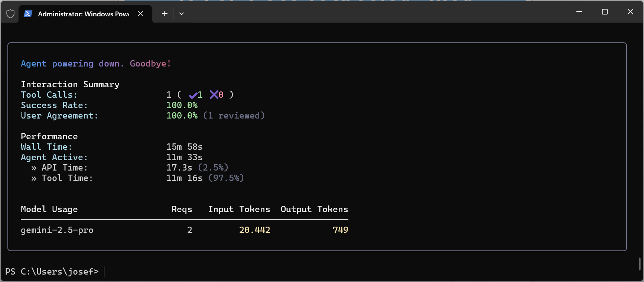Close the Windows Terminal window
The height and width of the screenshot is (282, 644).
[x=630, y=12]
